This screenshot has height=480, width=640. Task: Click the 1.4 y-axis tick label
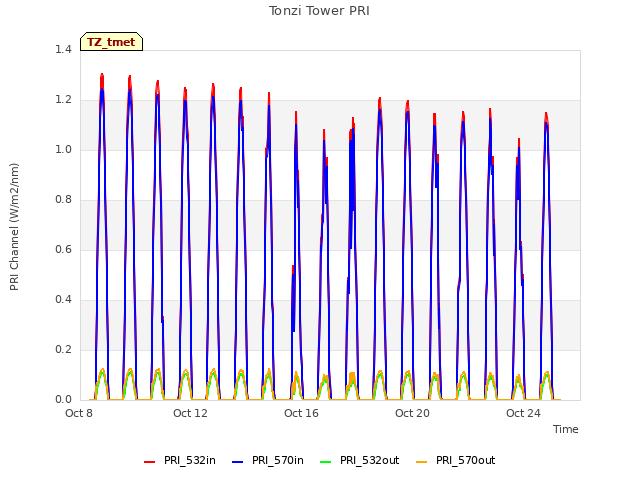point(63,49)
